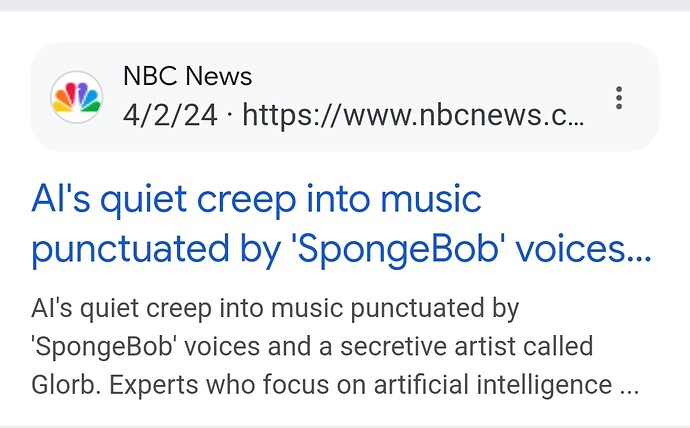Screen dimensions: 690x428
Task: Open the "AI's quiet creep into music" headline
Action: [x=257, y=200]
